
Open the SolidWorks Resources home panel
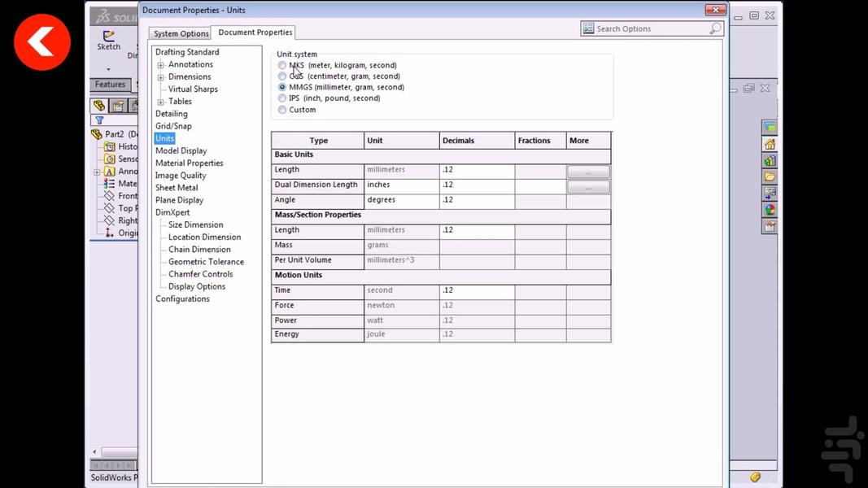(x=769, y=142)
